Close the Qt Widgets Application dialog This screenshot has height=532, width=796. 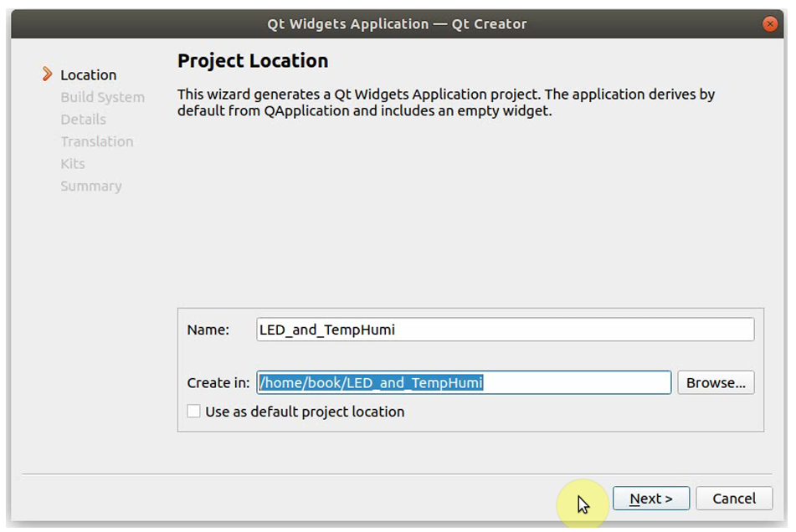[x=769, y=23]
